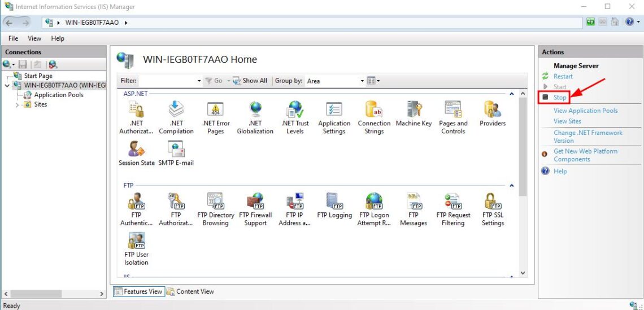Open .NET Trust Levels feature
The image size is (644, 310).
click(x=295, y=118)
